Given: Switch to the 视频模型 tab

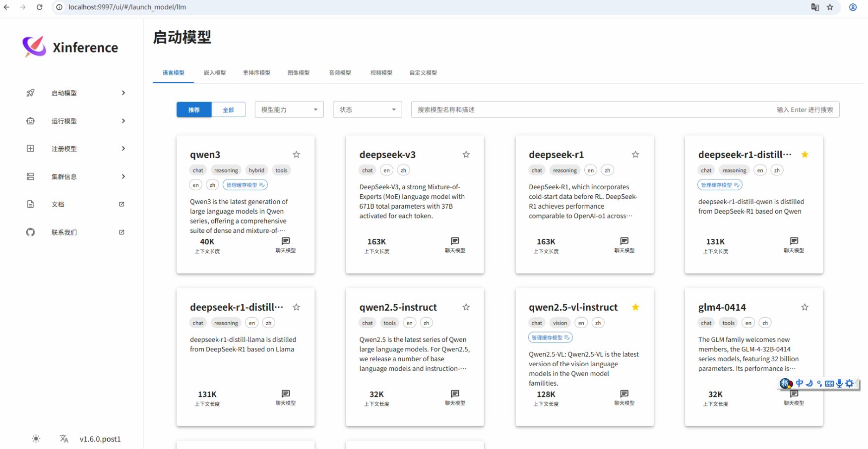Looking at the screenshot, I should click(x=381, y=73).
